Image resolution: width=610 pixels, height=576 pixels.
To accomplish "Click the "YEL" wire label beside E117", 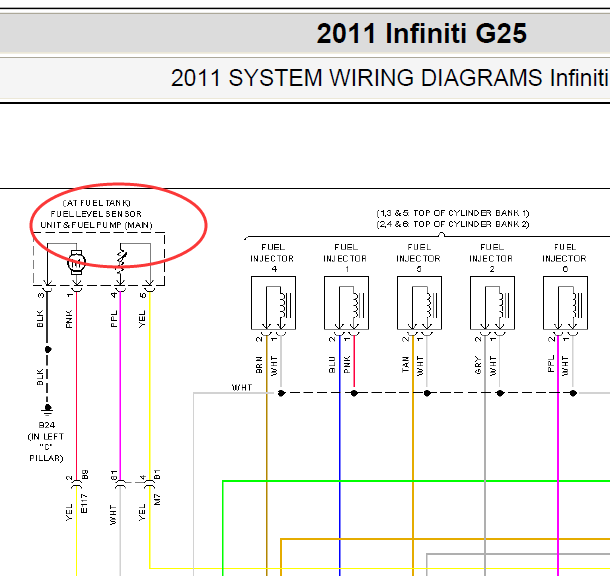I will 69,513.
